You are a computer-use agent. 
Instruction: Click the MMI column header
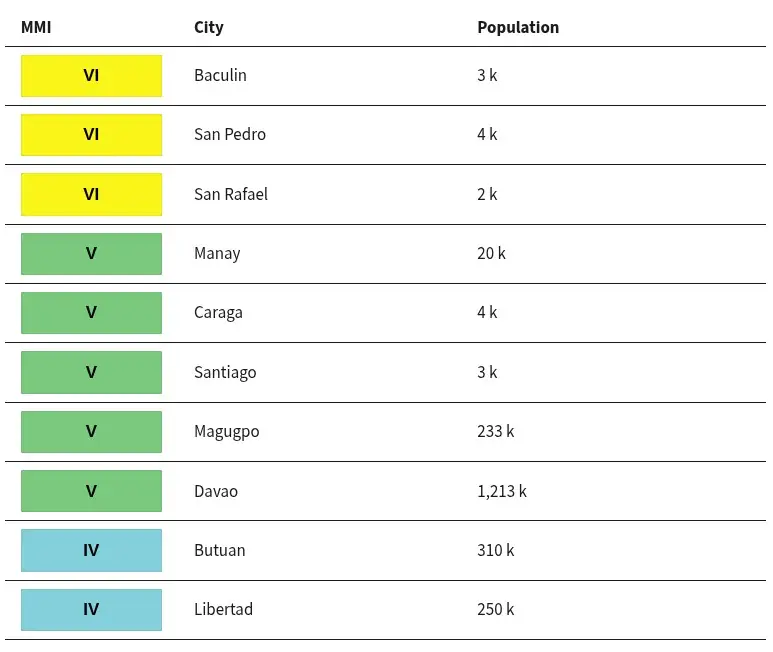tap(36, 27)
